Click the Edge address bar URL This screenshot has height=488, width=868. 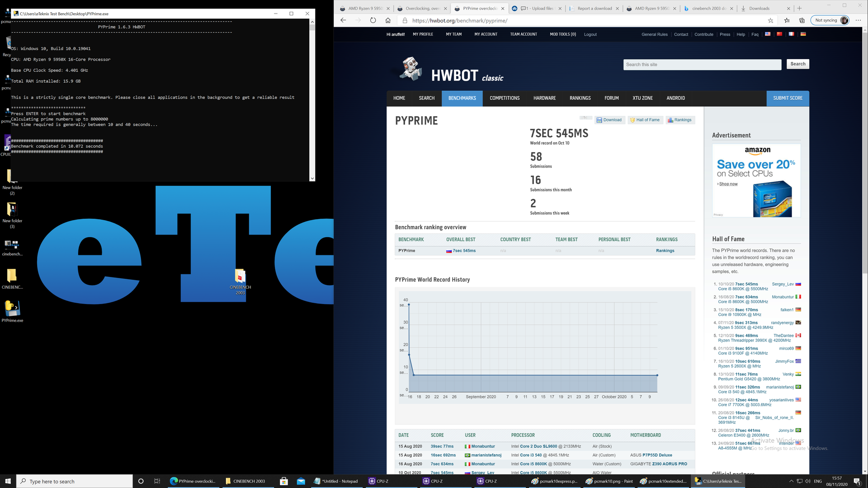(x=460, y=20)
